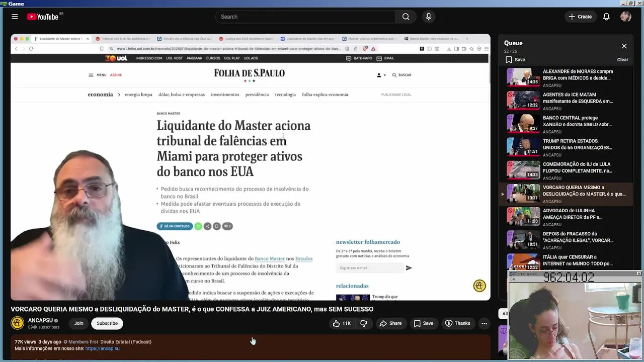Open the ancap.su website link
The image size is (644, 362).
[103, 348]
